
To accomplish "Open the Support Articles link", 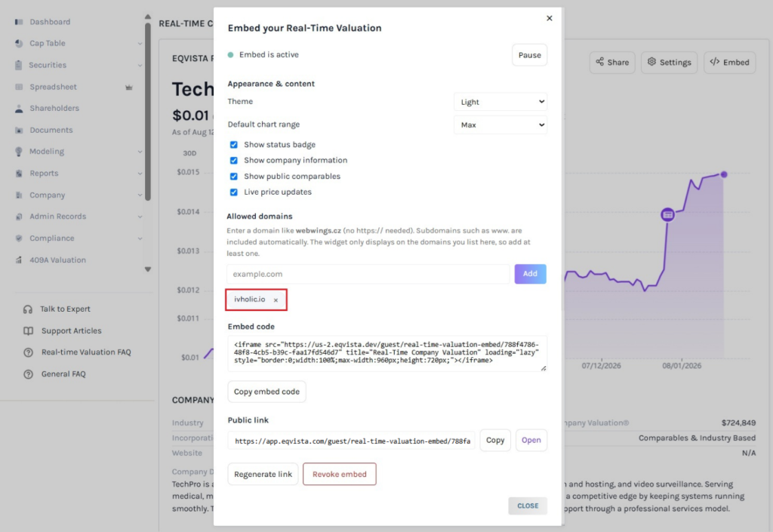I will click(x=72, y=331).
